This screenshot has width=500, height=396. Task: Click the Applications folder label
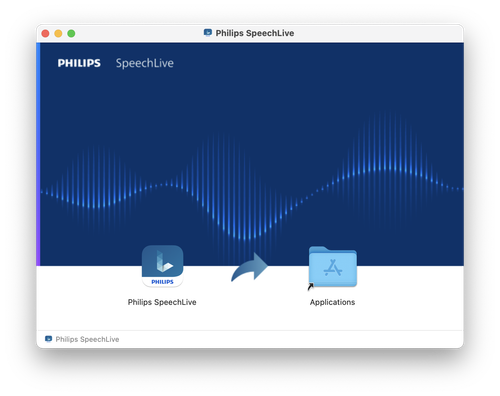tap(332, 302)
